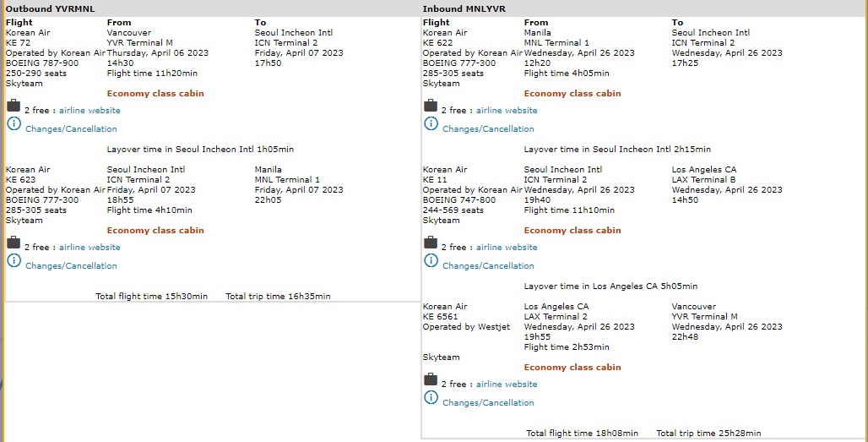Open Changes/Cancellation for flight KE 622
The image size is (868, 442).
[x=488, y=129]
